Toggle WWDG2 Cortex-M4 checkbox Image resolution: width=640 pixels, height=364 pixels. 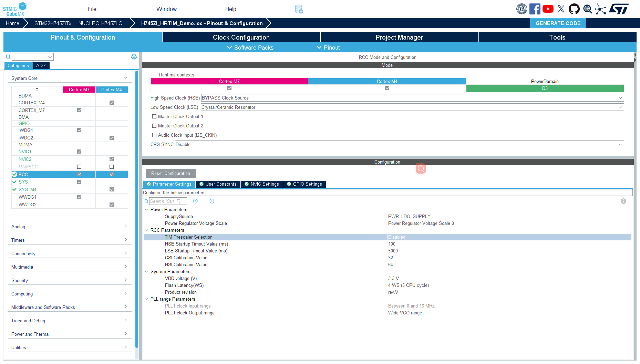tap(112, 205)
